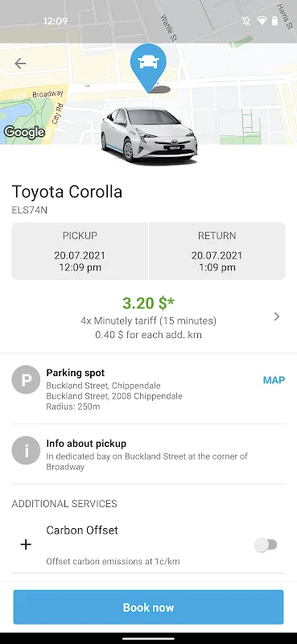Tap the blue car location pin

pos(148,68)
